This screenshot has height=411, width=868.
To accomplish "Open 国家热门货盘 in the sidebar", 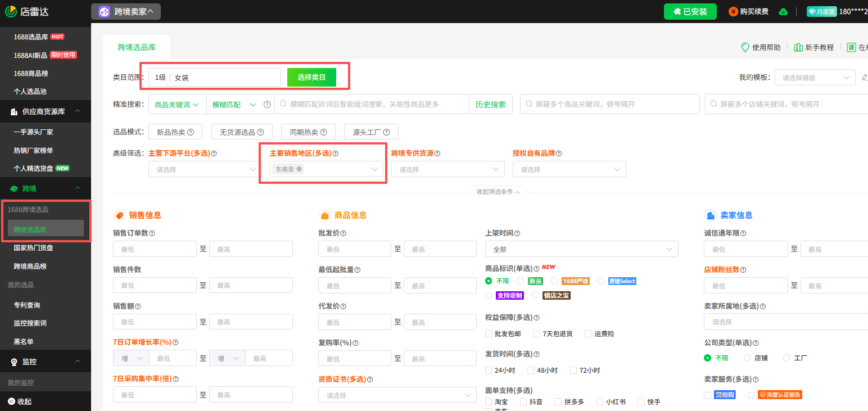I will click(33, 247).
